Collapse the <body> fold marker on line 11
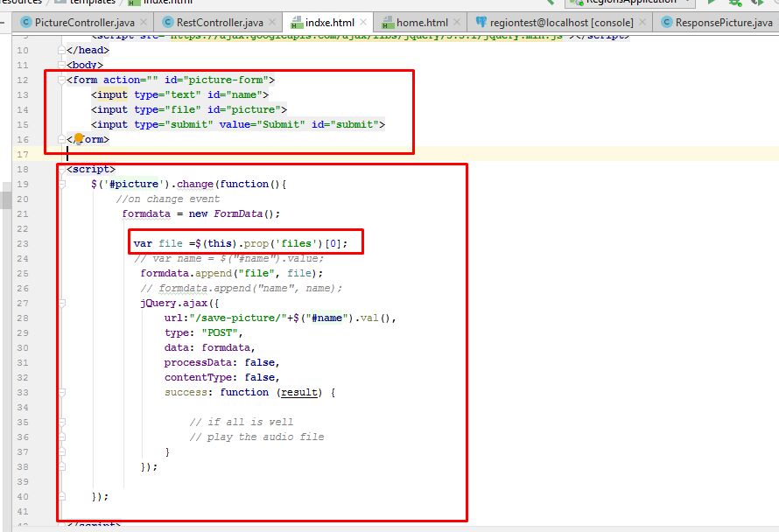 [x=61, y=65]
